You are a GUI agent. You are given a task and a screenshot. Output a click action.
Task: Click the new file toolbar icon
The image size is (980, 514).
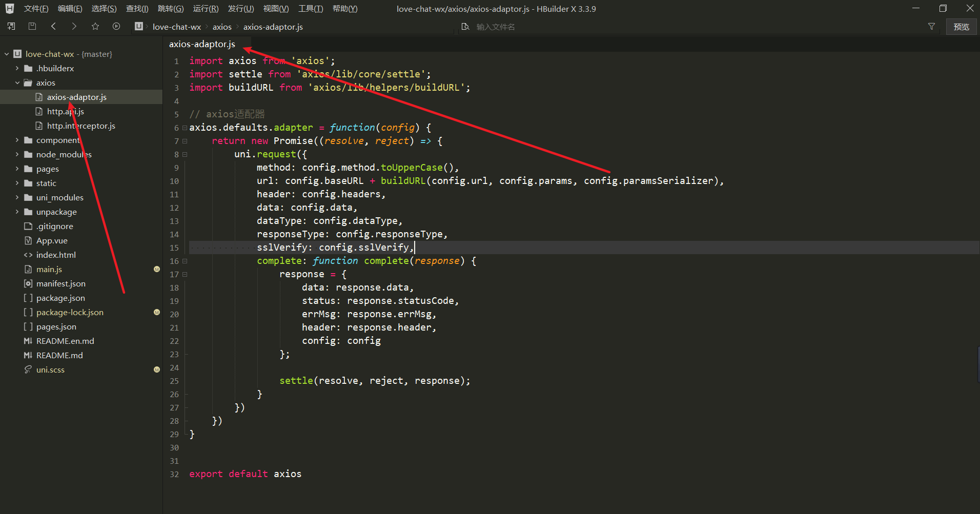point(12,27)
